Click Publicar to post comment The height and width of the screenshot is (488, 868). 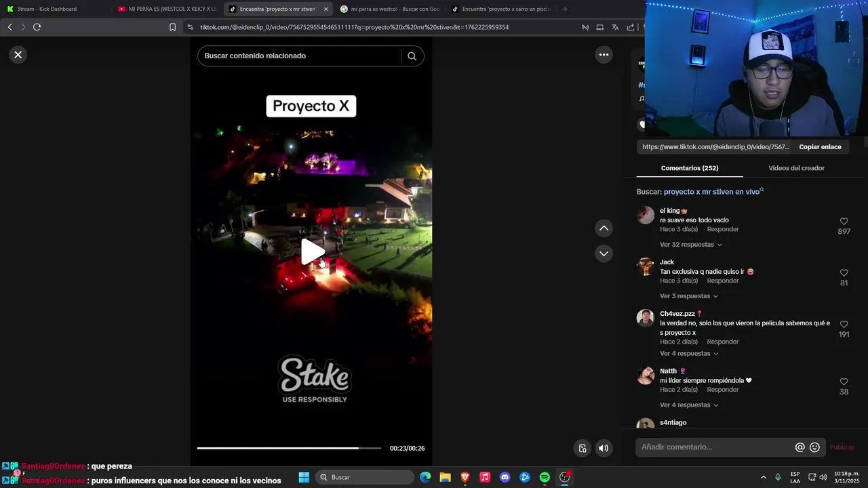tap(842, 447)
